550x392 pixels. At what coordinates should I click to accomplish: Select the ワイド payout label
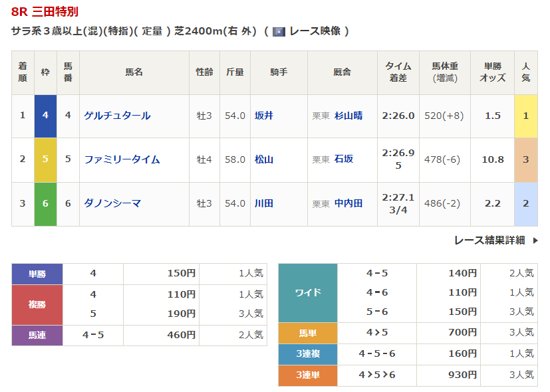click(x=308, y=292)
